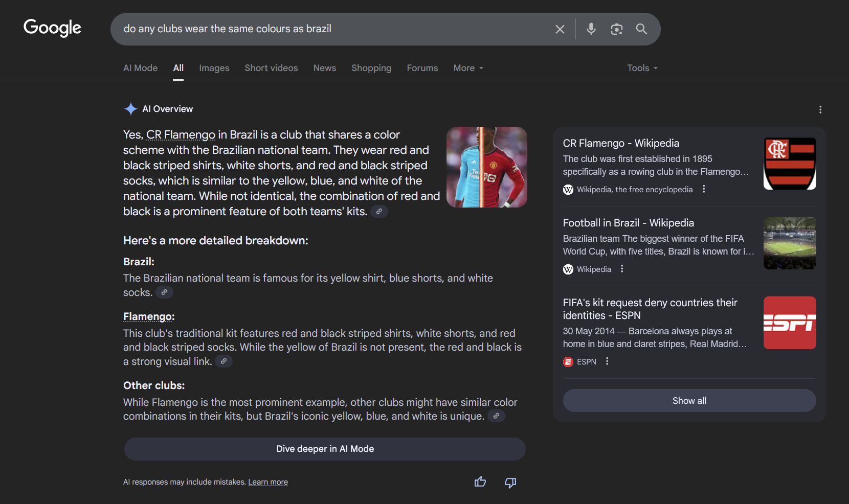Click Dive deeper in AI Mode button
This screenshot has width=849, height=504.
click(x=325, y=449)
